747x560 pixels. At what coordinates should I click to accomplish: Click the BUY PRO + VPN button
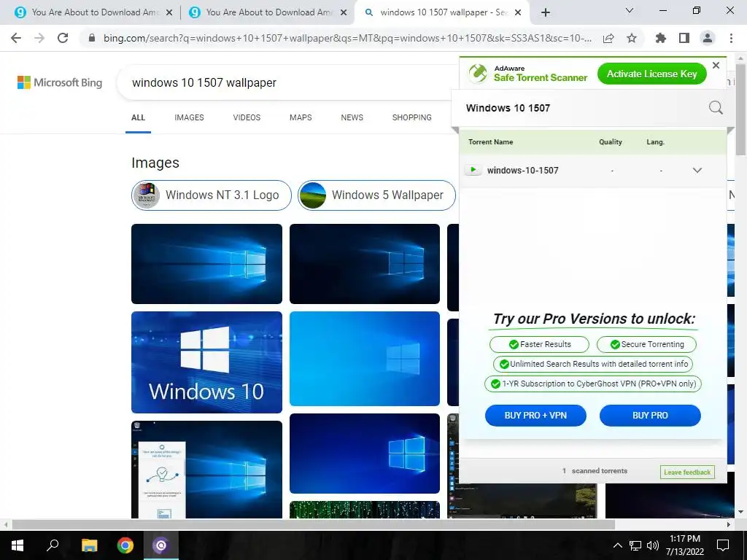[x=535, y=416]
